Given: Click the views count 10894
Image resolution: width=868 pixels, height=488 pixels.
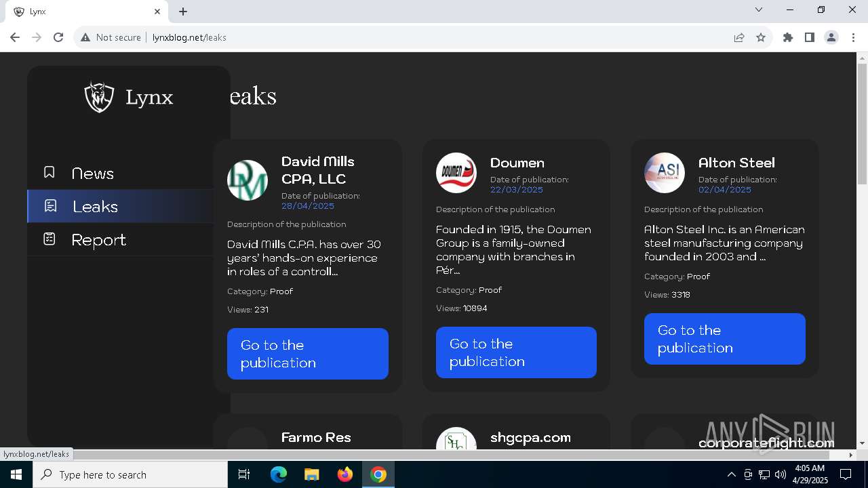Looking at the screenshot, I should [x=475, y=308].
